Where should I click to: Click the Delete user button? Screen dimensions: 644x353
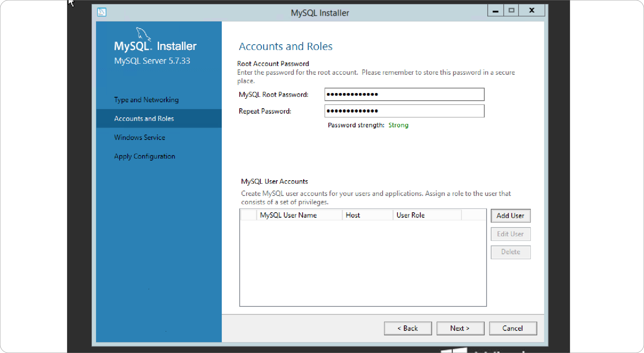click(x=511, y=252)
